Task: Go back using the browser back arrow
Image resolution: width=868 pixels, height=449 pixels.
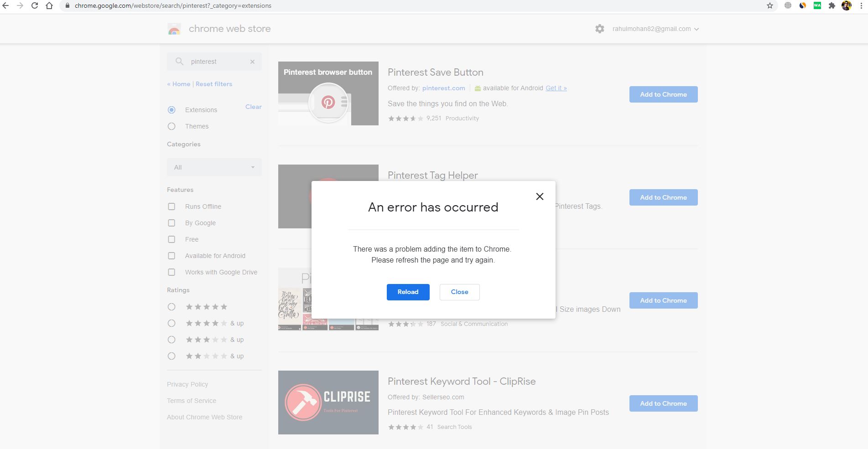Action: pyautogui.click(x=5, y=6)
